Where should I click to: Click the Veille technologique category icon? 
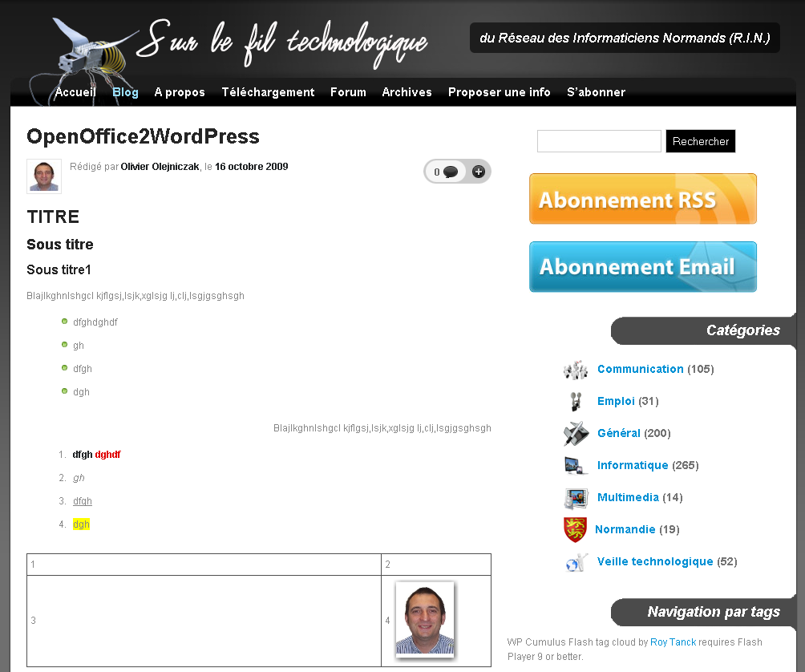576,562
